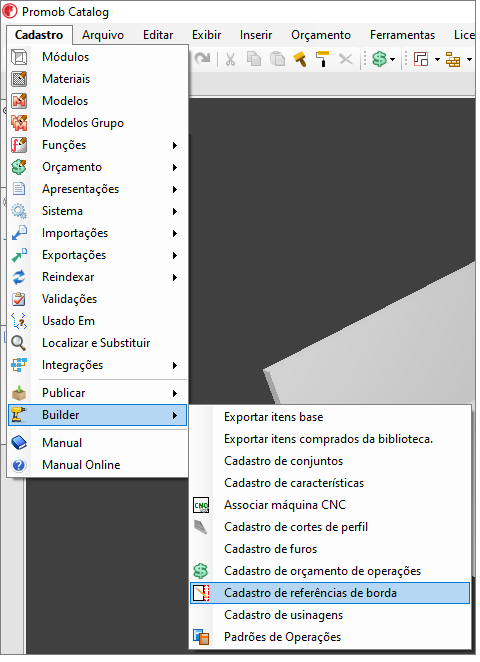
Task: Open the Arquivo menu
Action: coord(103,35)
